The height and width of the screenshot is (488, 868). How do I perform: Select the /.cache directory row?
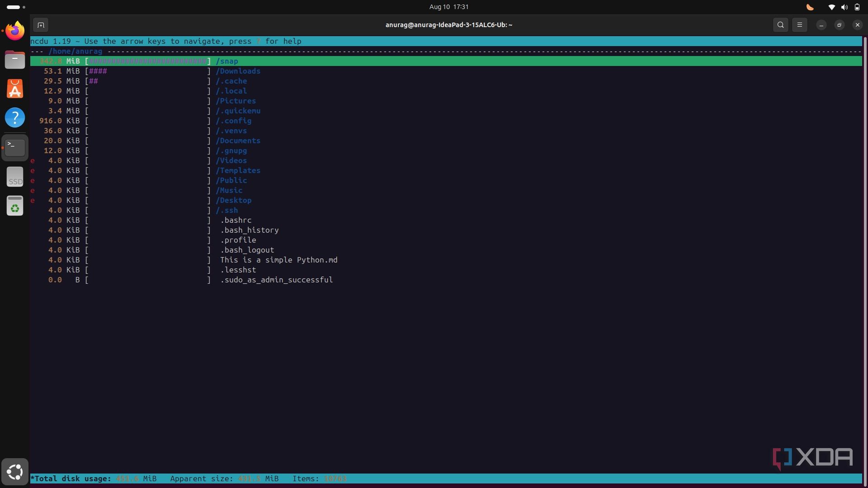(446, 81)
